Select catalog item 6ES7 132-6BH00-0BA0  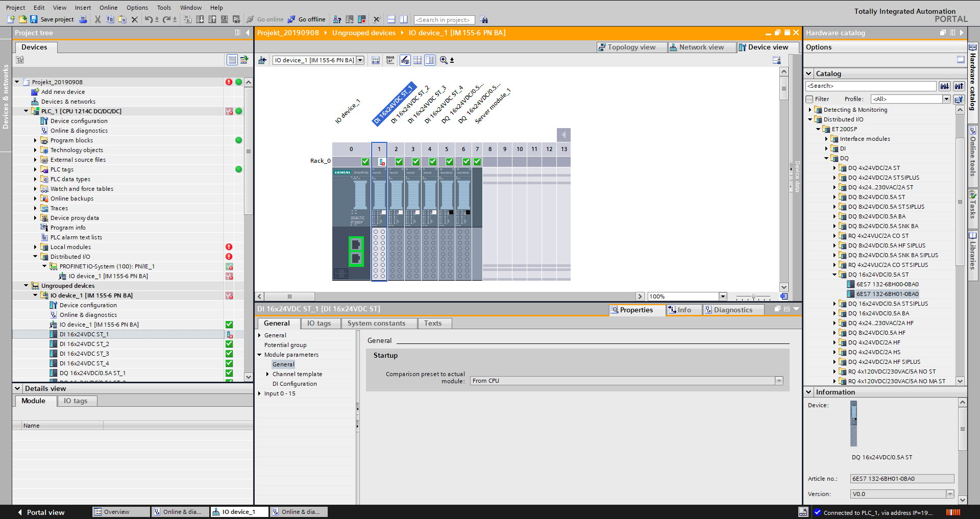click(x=887, y=284)
